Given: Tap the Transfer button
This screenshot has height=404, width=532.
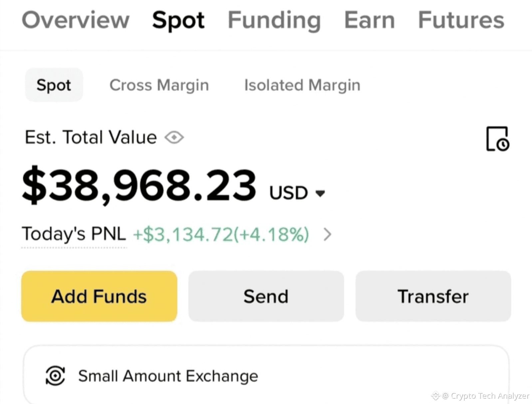Looking at the screenshot, I should [433, 296].
